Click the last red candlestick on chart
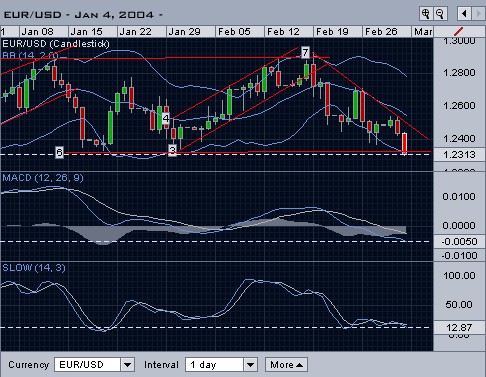The height and width of the screenshot is (377, 486). tap(405, 144)
